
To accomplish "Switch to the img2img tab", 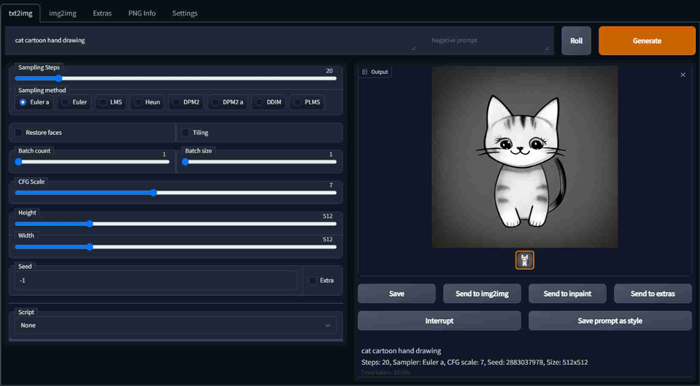I will point(62,13).
